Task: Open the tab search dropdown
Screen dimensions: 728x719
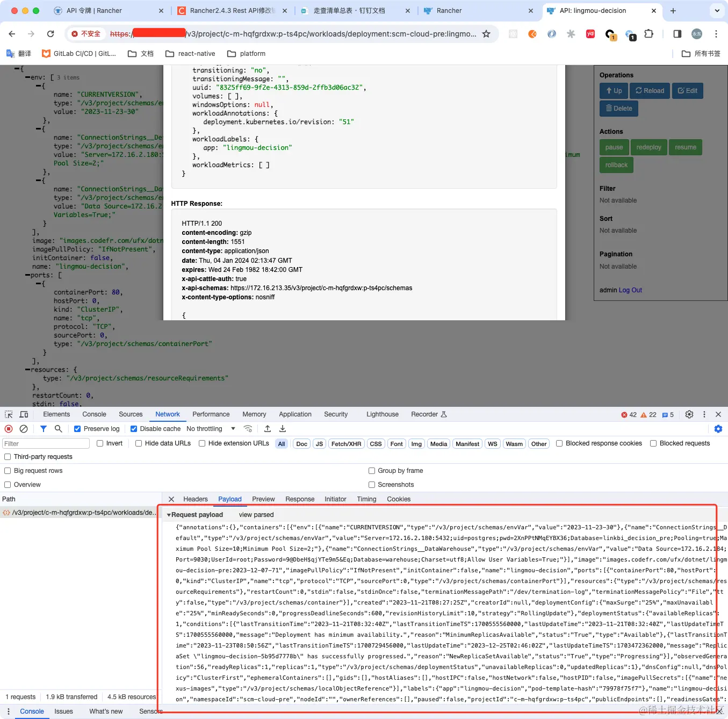Action: 717,11
